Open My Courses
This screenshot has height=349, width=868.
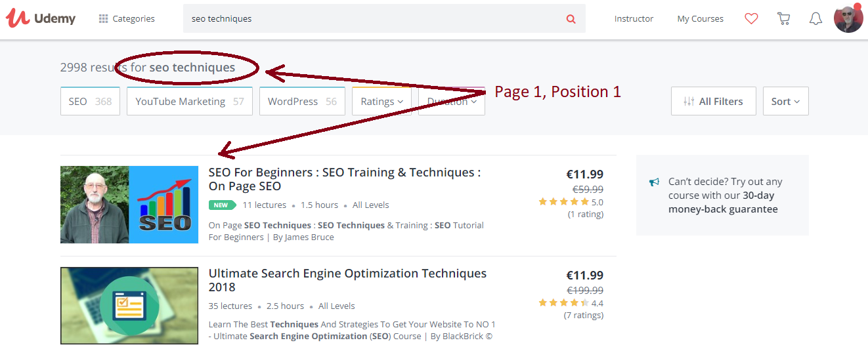(700, 19)
